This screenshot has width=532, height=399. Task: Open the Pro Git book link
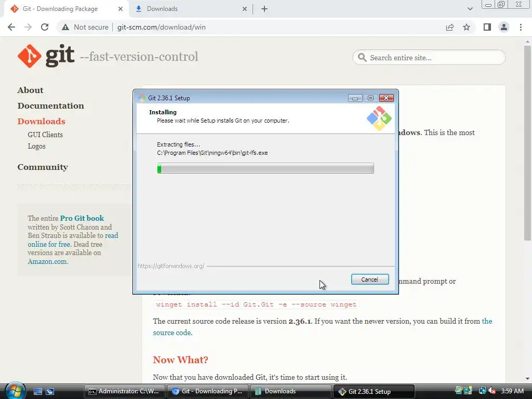click(x=82, y=218)
